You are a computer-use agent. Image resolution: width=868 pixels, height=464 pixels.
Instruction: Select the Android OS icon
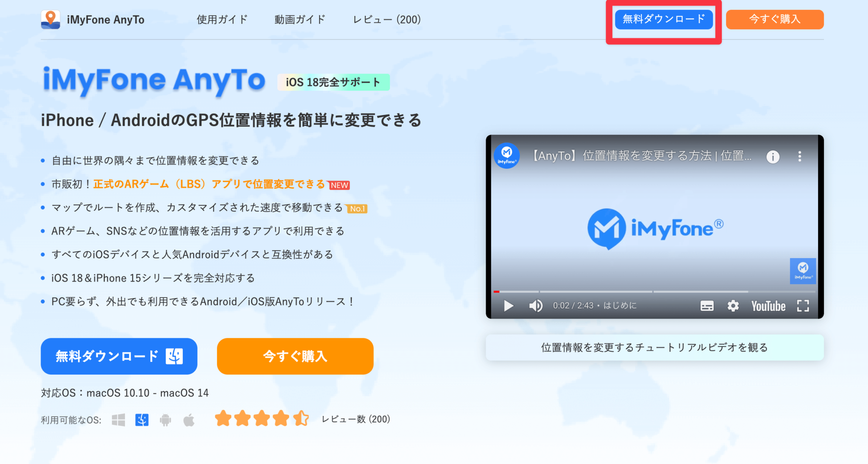tap(165, 420)
